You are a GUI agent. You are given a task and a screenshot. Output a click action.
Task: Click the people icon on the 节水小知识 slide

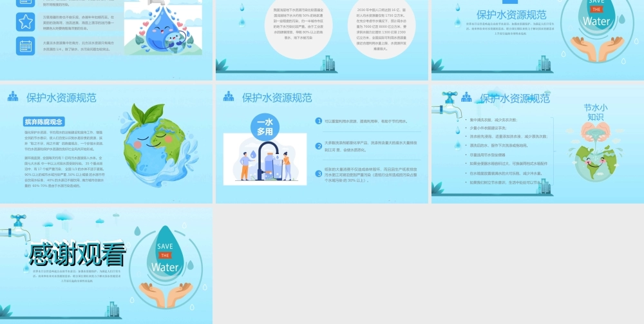tap(466, 97)
